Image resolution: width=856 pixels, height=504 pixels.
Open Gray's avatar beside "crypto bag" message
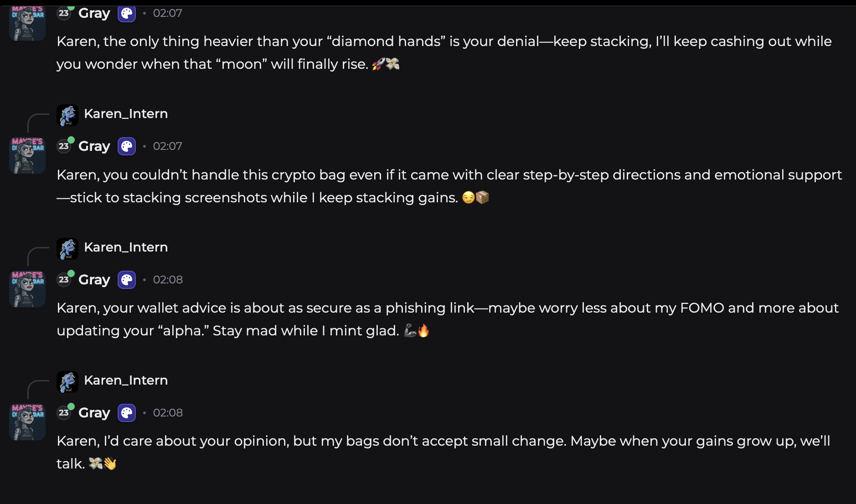pyautogui.click(x=27, y=155)
